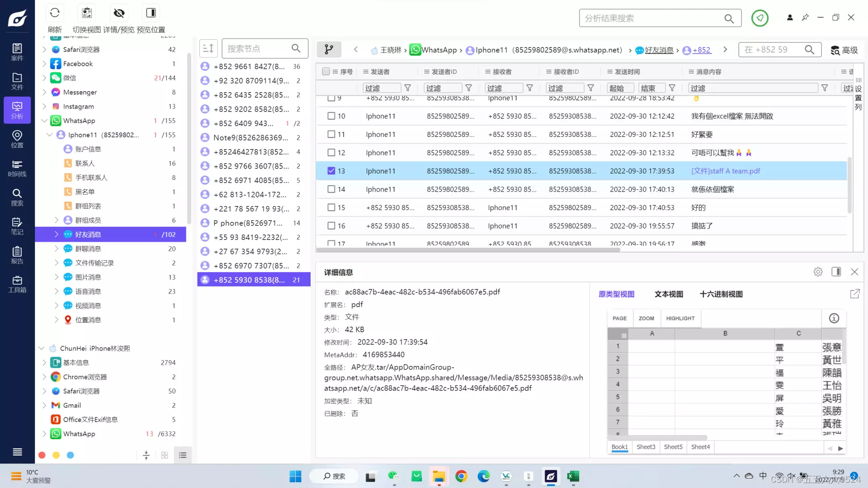868x488 pixels.
Task: Click the red color dot at bottom left
Action: 42,455
